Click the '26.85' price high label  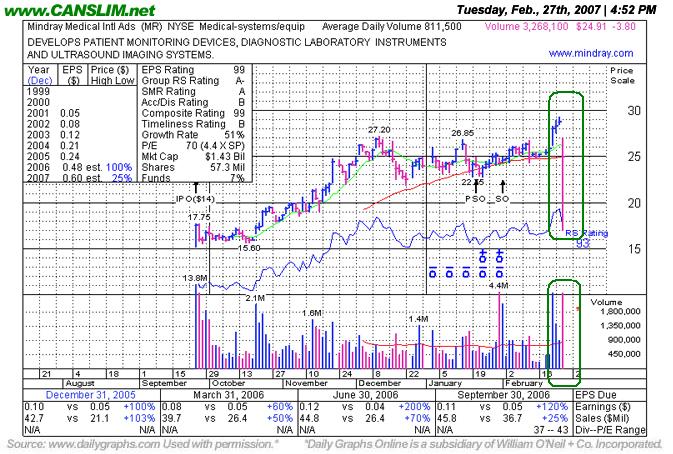pyautogui.click(x=463, y=133)
